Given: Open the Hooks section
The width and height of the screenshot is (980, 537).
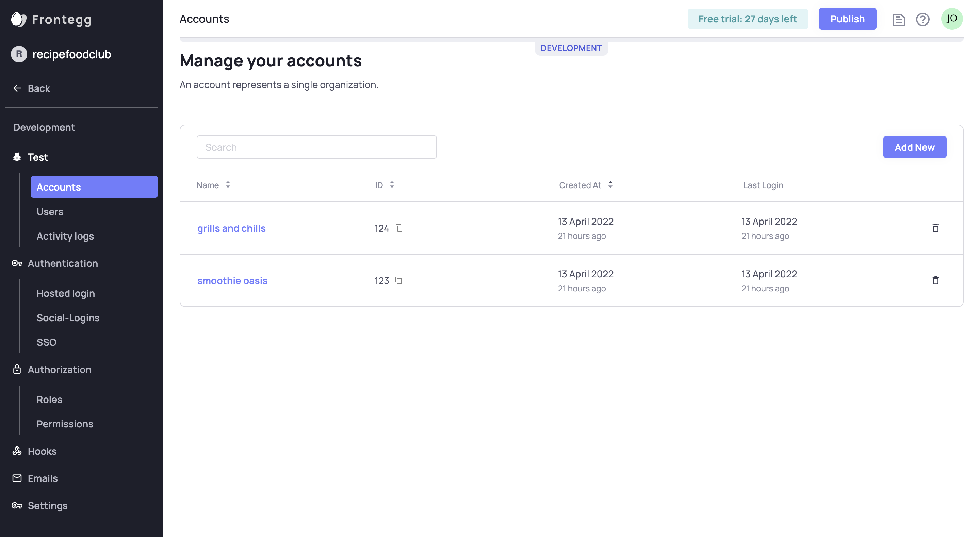Looking at the screenshot, I should click(42, 451).
